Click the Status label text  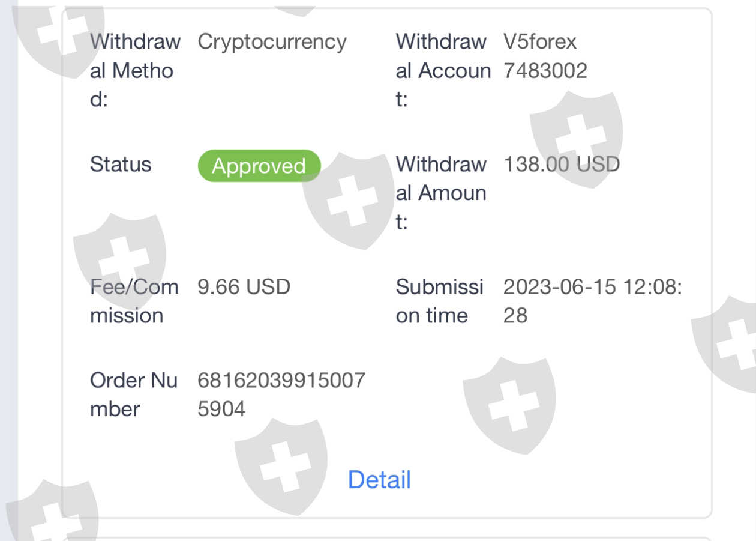[121, 165]
